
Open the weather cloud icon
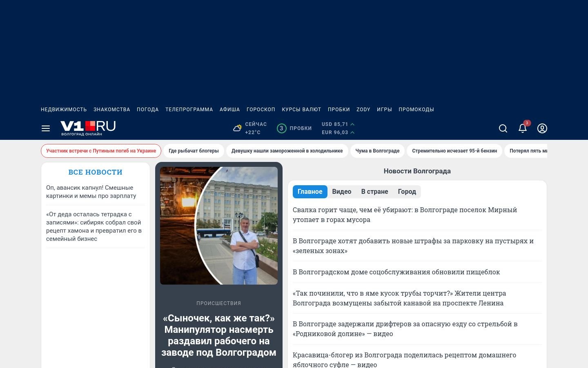(x=237, y=128)
